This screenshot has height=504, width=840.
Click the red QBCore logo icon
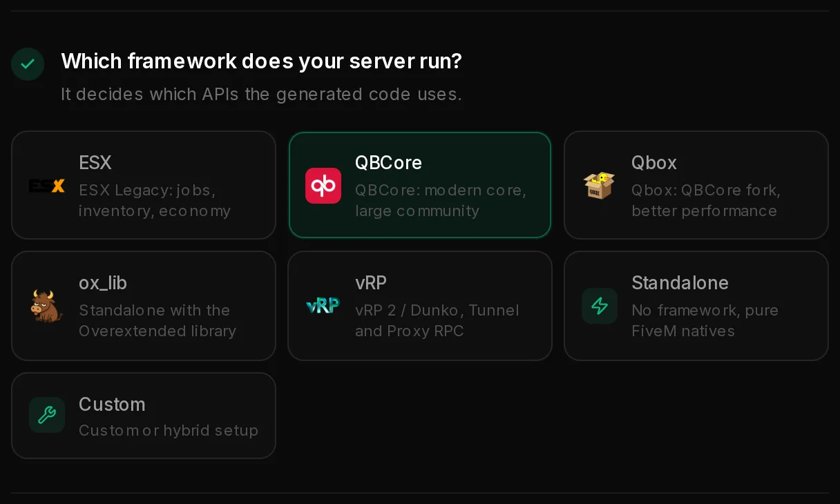[323, 186]
